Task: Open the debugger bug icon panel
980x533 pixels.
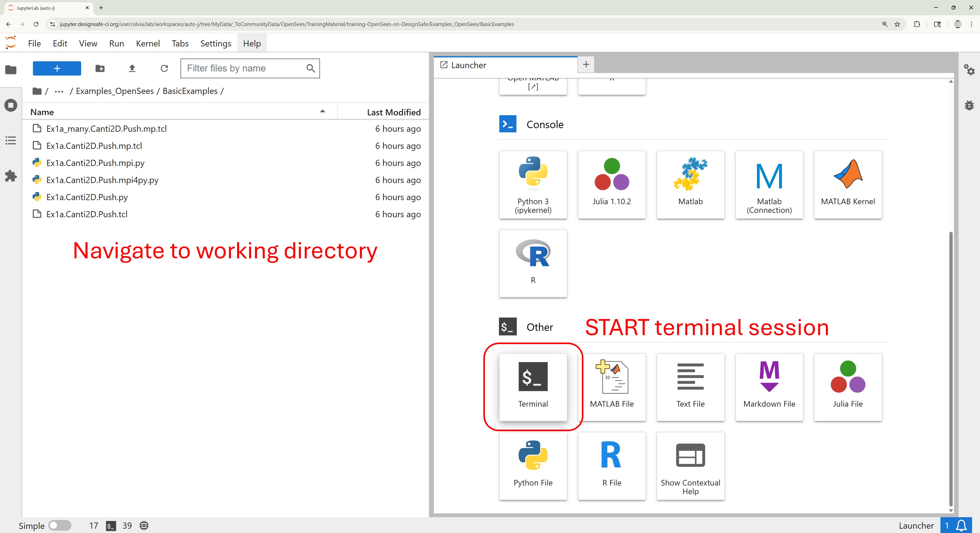Action: [969, 105]
